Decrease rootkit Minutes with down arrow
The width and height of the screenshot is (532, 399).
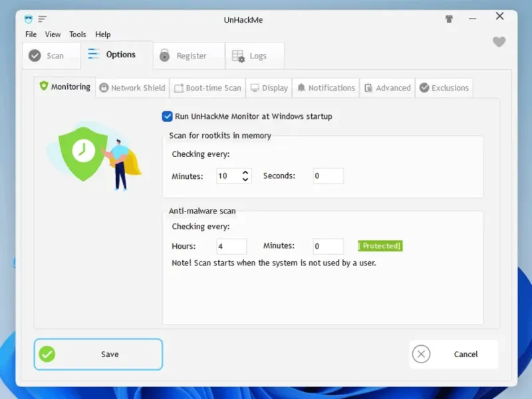(x=245, y=179)
